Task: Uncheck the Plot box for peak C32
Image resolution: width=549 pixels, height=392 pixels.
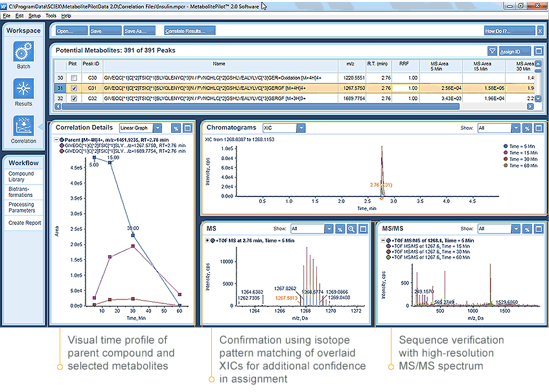Action: point(73,98)
